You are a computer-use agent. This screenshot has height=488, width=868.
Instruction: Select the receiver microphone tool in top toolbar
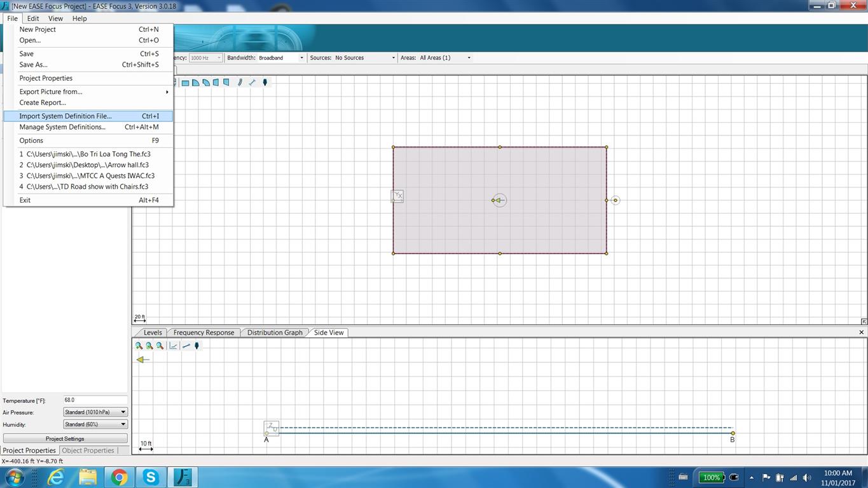pyautogui.click(x=265, y=83)
